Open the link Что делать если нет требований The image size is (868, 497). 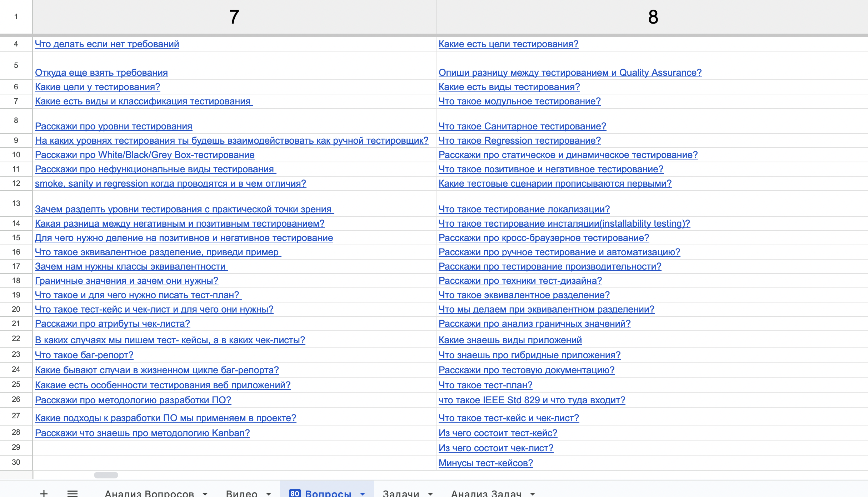(x=107, y=44)
